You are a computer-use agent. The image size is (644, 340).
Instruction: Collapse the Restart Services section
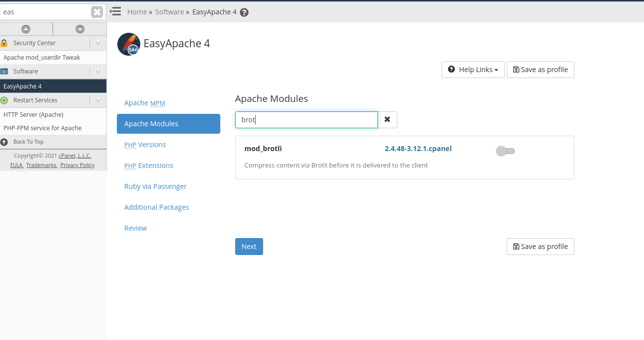[x=98, y=100]
